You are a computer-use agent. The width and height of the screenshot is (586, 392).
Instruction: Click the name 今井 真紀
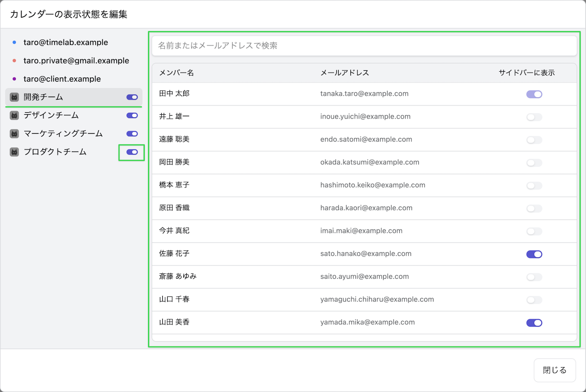pyautogui.click(x=174, y=230)
